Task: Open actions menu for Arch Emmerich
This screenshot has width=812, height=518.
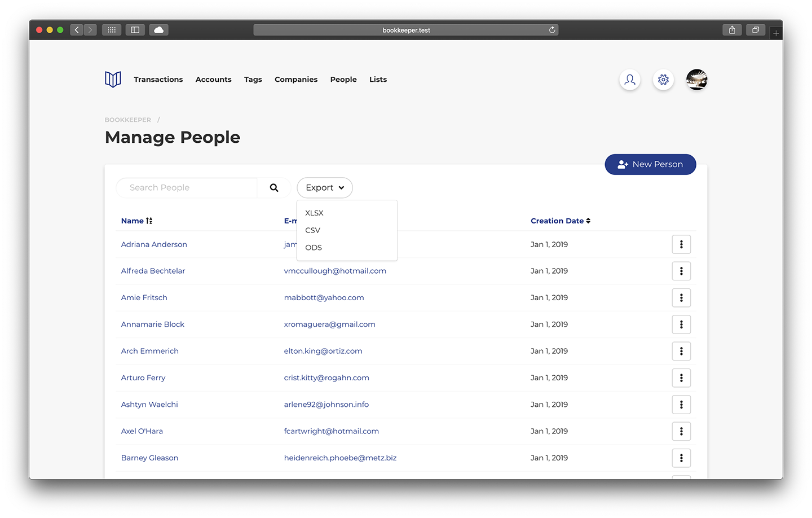Action: pyautogui.click(x=681, y=351)
